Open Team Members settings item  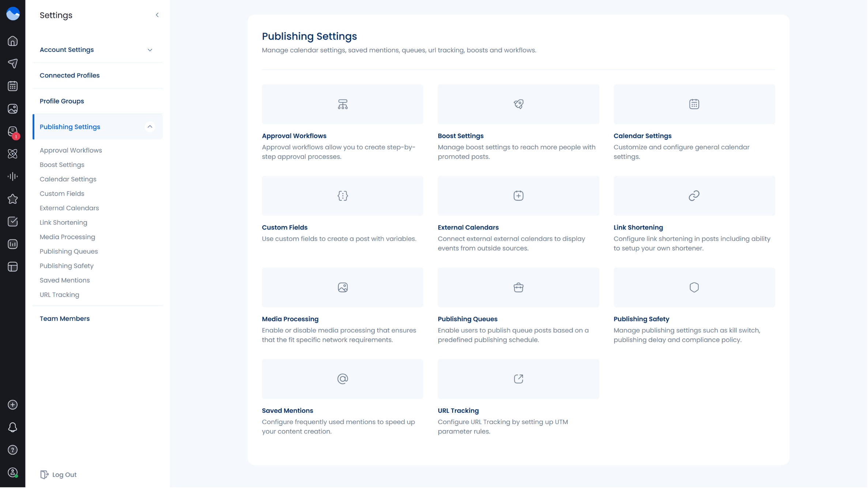pyautogui.click(x=65, y=319)
